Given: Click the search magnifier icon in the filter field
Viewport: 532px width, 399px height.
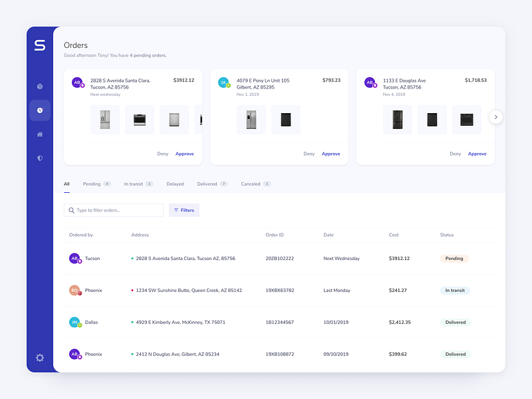Looking at the screenshot, I should (71, 210).
